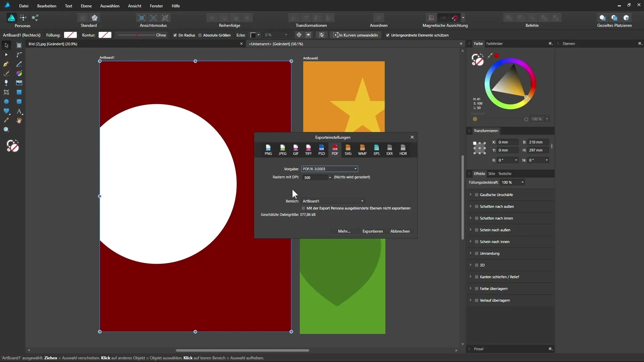Select the Zoom magnifier tool
644x362 pixels.
[x=6, y=130]
